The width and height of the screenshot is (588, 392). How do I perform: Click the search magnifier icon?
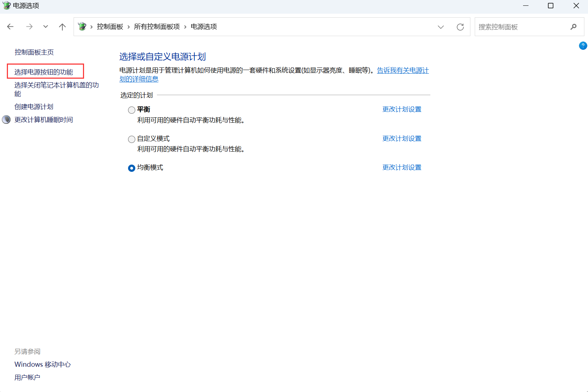click(x=574, y=27)
